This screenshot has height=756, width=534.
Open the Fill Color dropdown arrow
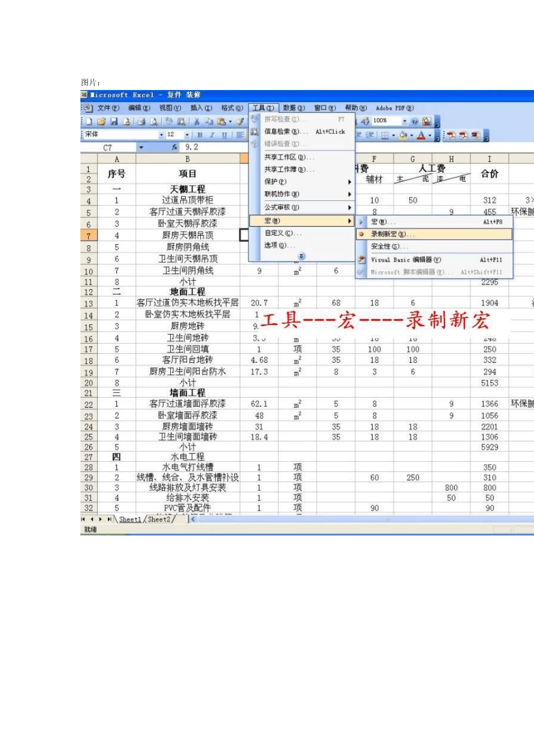[x=411, y=136]
